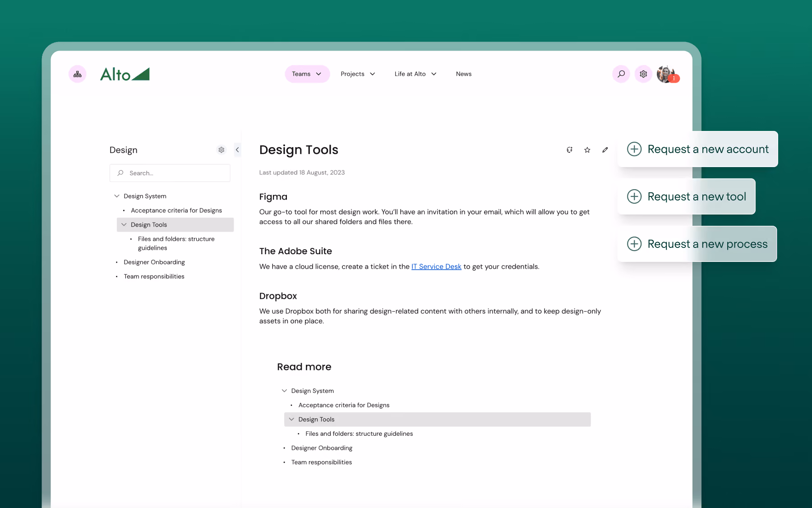Click the Alto logo
This screenshot has height=508, width=812.
tap(125, 74)
